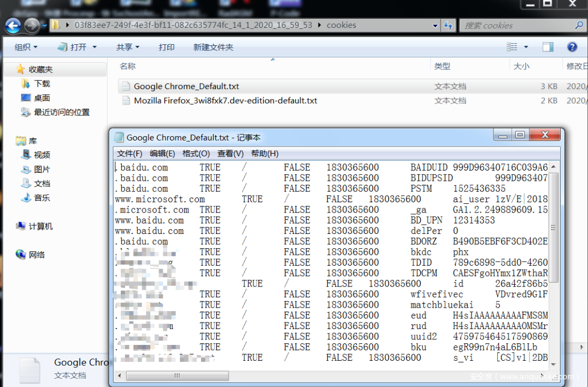Viewport: 588px width, 387px height.
Task: Open the 共享 dropdown menu
Action: (x=127, y=47)
